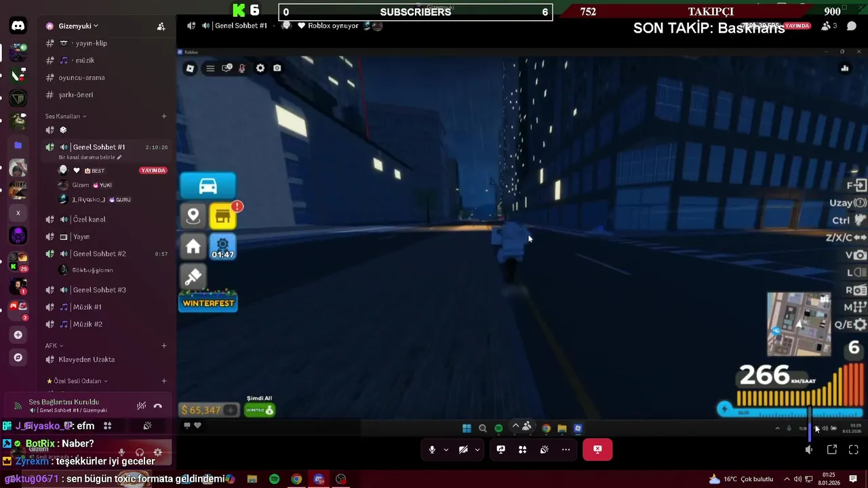This screenshot has height=488, width=868.
Task: Open the in-game minimap
Action: [799, 325]
